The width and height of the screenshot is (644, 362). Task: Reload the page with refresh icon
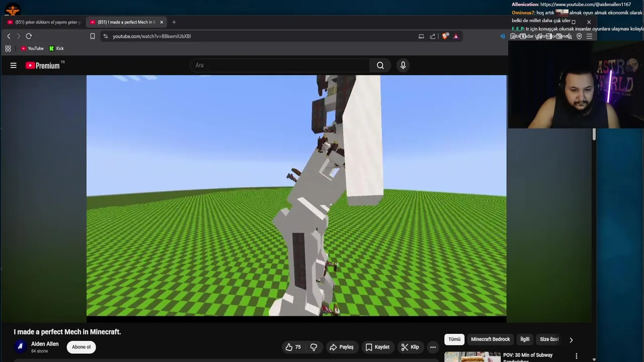click(x=29, y=36)
